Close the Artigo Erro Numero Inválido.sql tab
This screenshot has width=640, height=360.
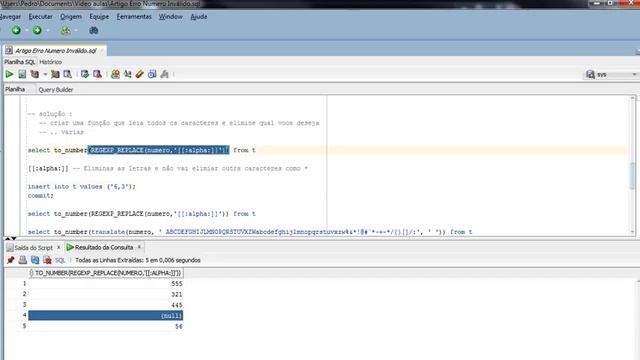[x=102, y=51]
